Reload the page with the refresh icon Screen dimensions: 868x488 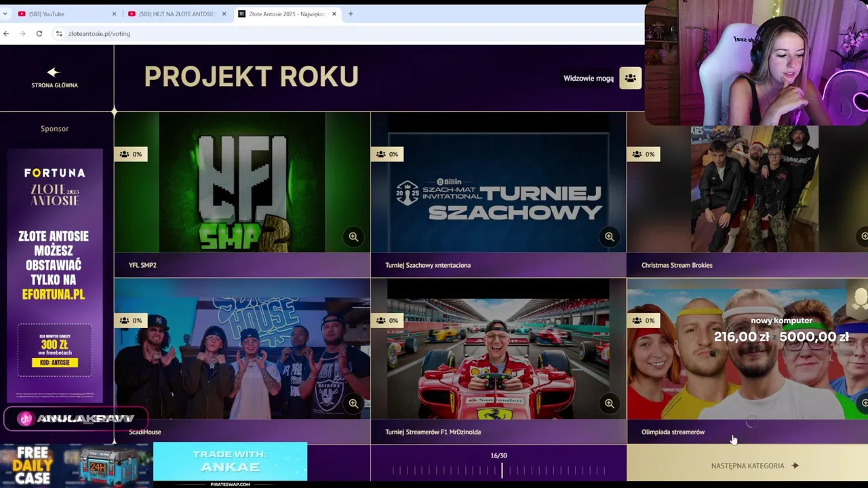coord(39,33)
